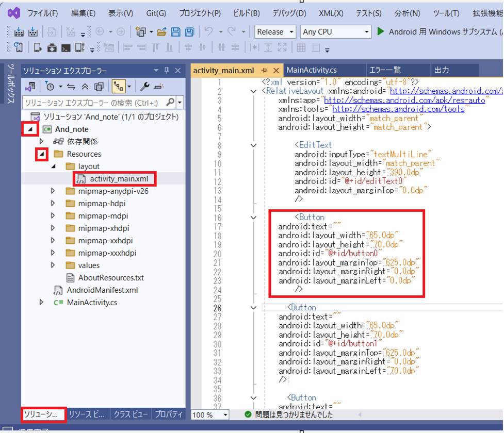The width and height of the screenshot is (504, 433).
Task: Start debugging with the green play icon
Action: (381, 31)
